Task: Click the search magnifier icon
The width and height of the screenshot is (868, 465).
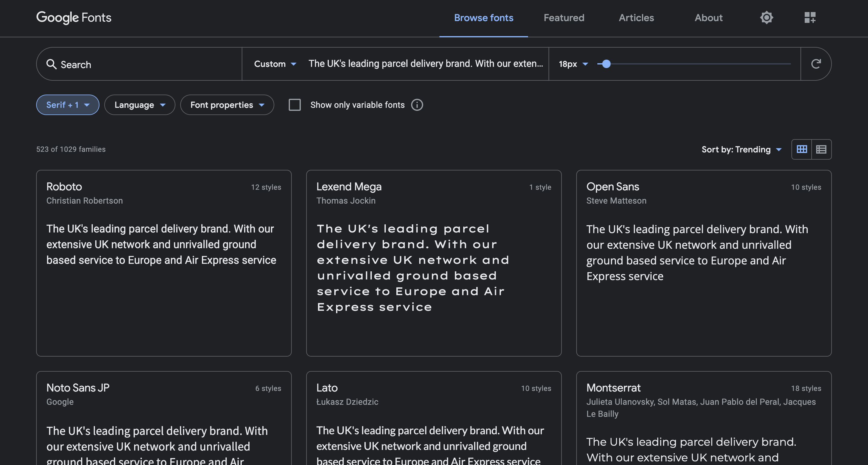Action: pyautogui.click(x=52, y=64)
